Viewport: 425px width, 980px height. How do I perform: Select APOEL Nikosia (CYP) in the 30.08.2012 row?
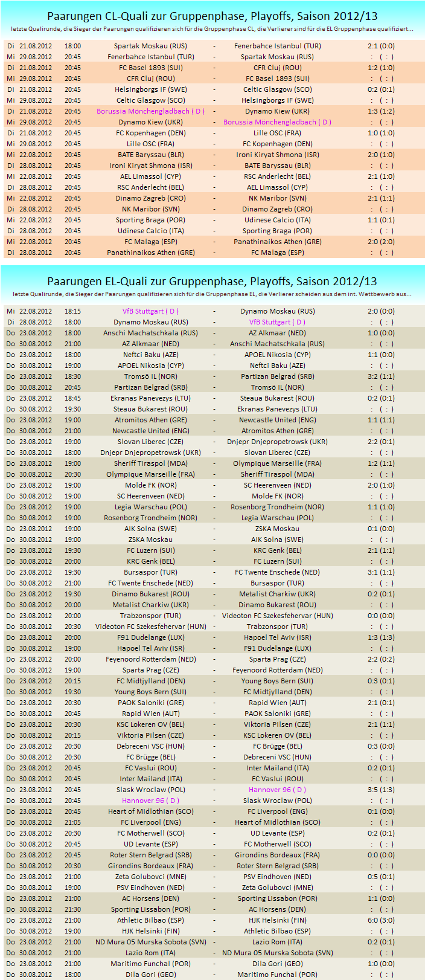[x=150, y=366]
